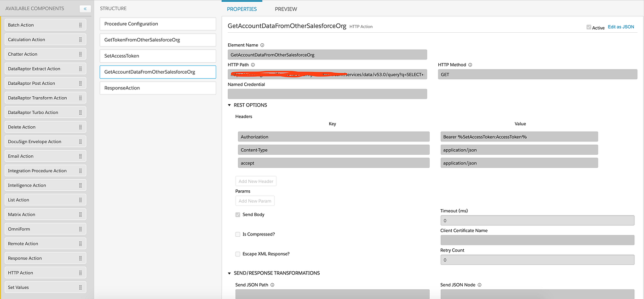Click drag handle of DocuSign Envelope Action

pos(80,141)
